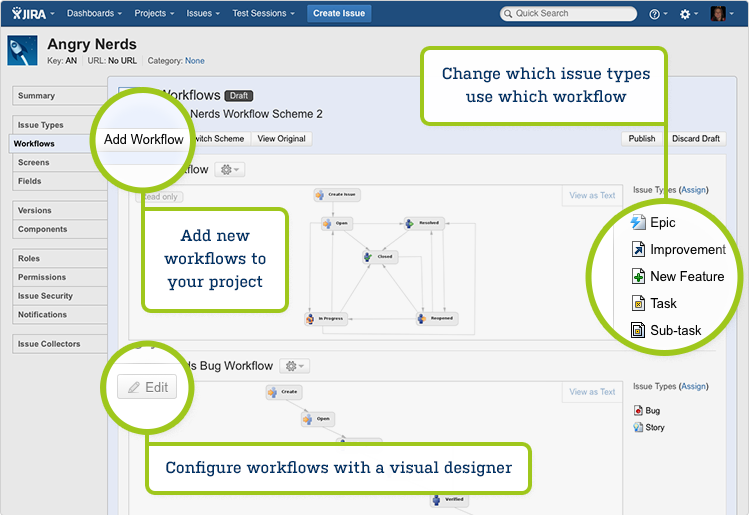
Task: Publish the workflow draft
Action: 642,139
